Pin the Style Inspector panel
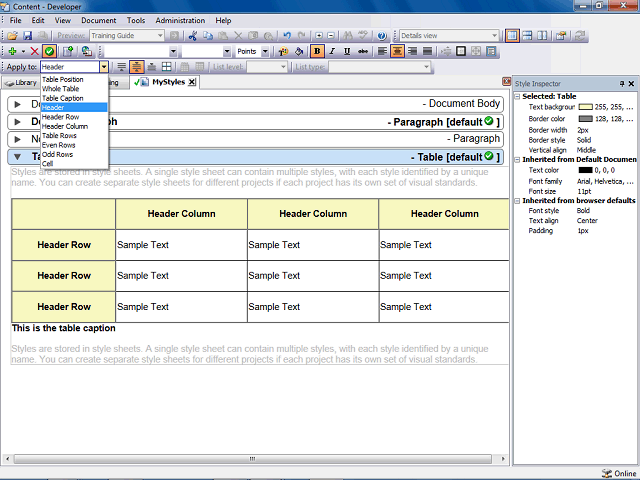The image size is (640, 480). pos(622,84)
